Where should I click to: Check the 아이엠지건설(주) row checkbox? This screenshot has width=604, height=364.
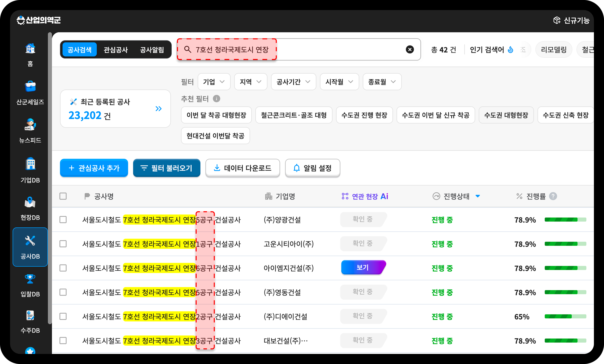tap(63, 268)
